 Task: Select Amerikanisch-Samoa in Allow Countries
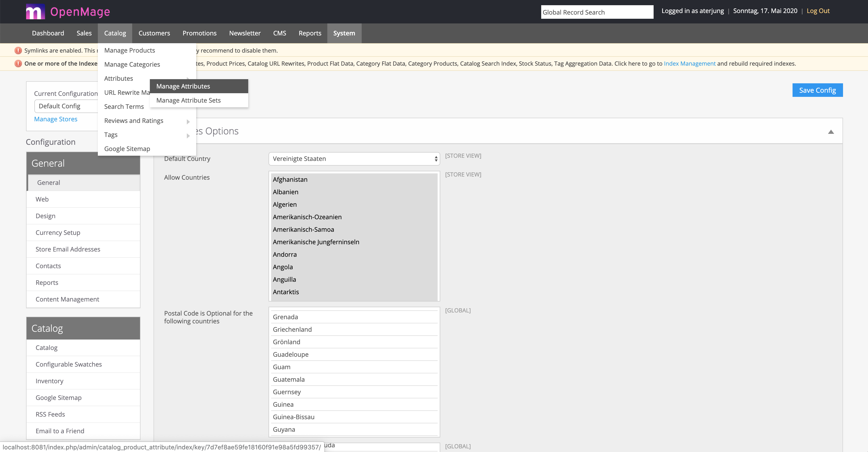click(x=354, y=230)
